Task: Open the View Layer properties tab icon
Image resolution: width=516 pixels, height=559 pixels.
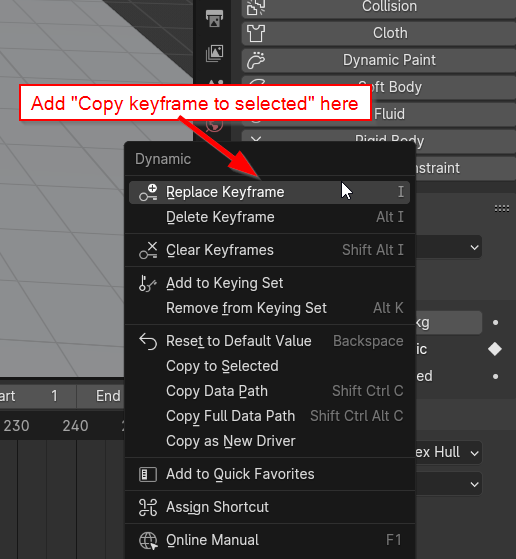Action: point(214,53)
